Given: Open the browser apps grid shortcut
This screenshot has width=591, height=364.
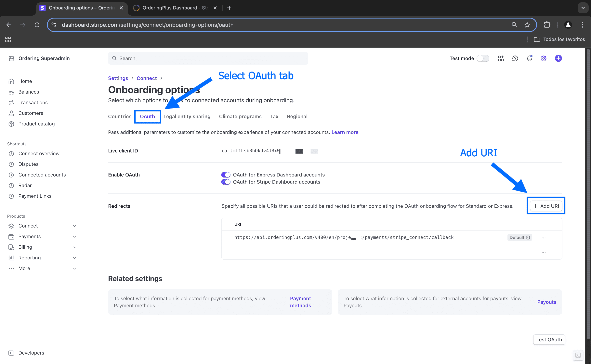Looking at the screenshot, I should [8, 39].
